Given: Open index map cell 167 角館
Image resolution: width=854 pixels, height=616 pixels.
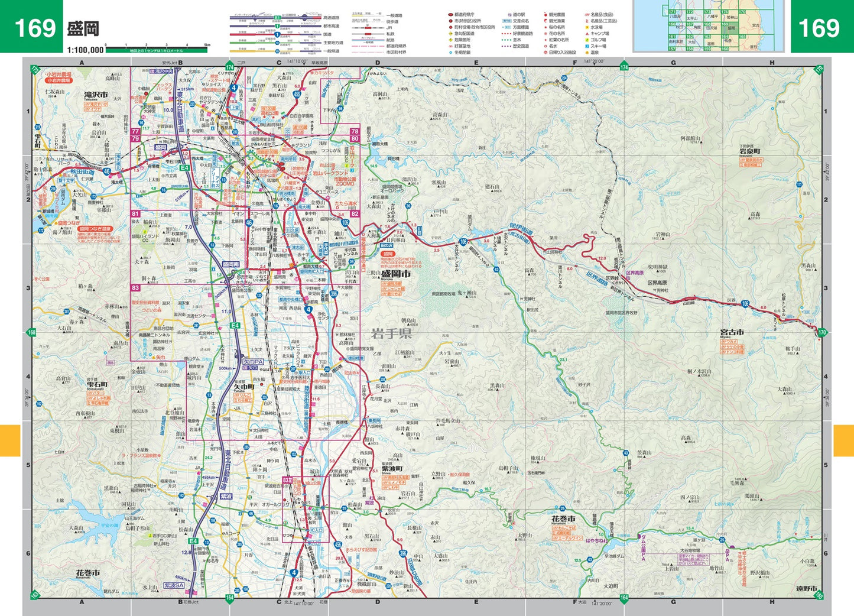Looking at the screenshot, I should click(695, 28).
